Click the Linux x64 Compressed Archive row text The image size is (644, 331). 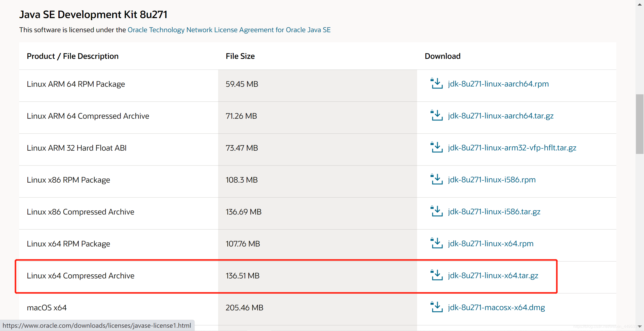pyautogui.click(x=80, y=276)
